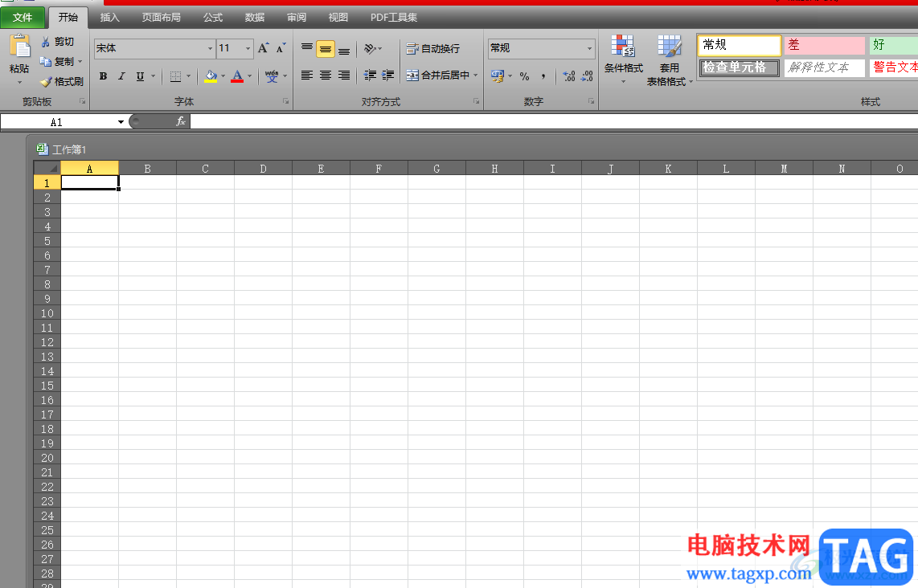Screen dimensions: 918x588
Task: Open the font name dropdown
Action: pos(210,48)
